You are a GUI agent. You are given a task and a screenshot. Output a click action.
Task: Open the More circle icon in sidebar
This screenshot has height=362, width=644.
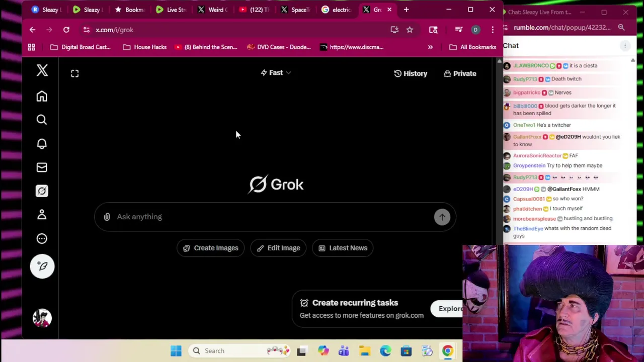coord(42,239)
